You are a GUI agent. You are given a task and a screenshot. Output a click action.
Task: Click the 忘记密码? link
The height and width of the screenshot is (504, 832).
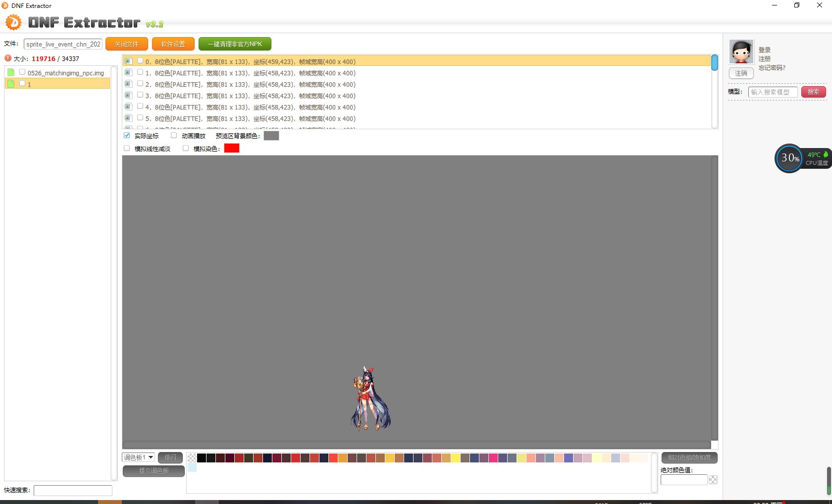pos(772,68)
